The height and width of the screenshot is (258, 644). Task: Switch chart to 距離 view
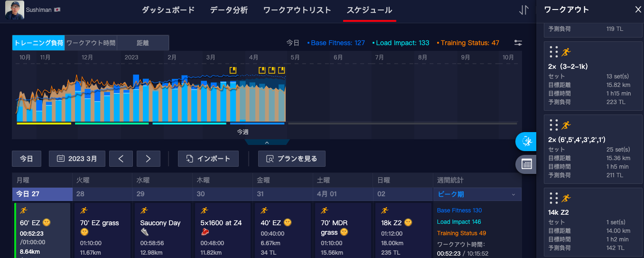click(143, 43)
